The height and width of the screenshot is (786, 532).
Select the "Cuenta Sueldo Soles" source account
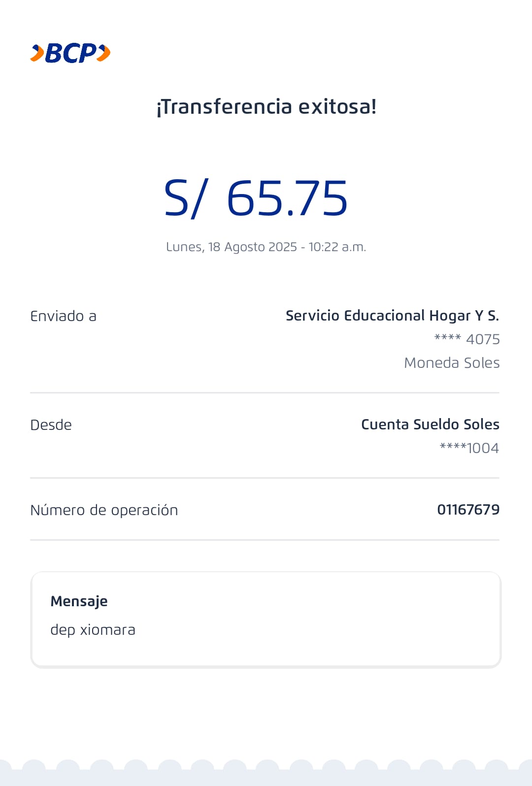[430, 425]
